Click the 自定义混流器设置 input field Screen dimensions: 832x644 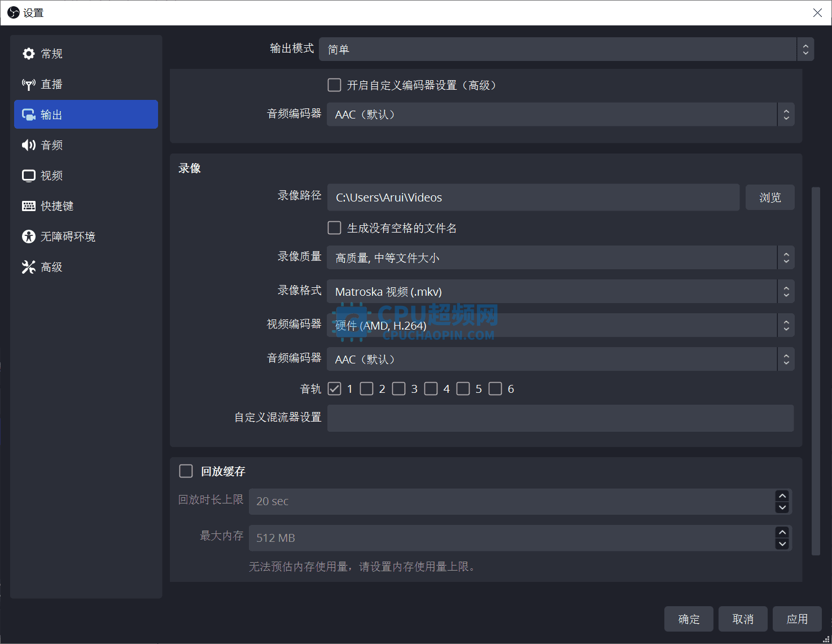(x=560, y=418)
